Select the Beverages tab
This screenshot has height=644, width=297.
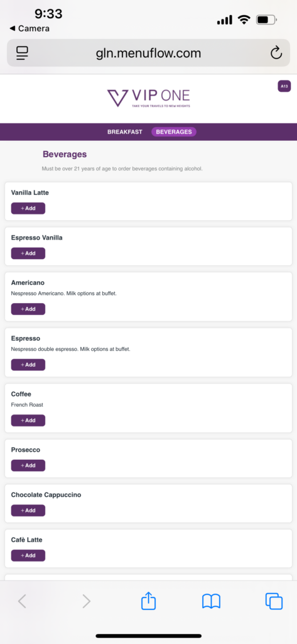point(174,132)
